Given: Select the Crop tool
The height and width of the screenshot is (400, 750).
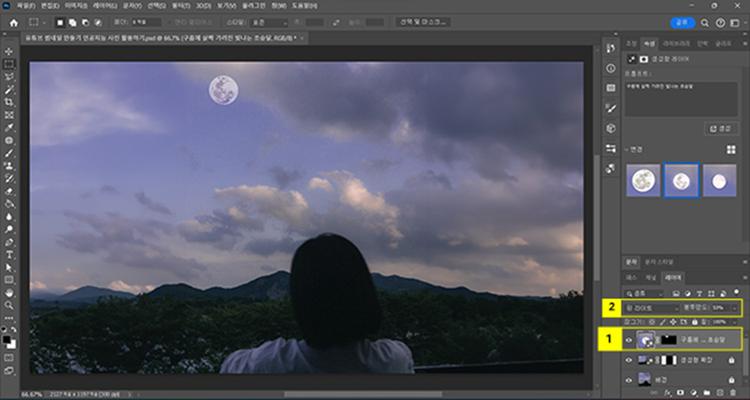Looking at the screenshot, I should (x=9, y=102).
